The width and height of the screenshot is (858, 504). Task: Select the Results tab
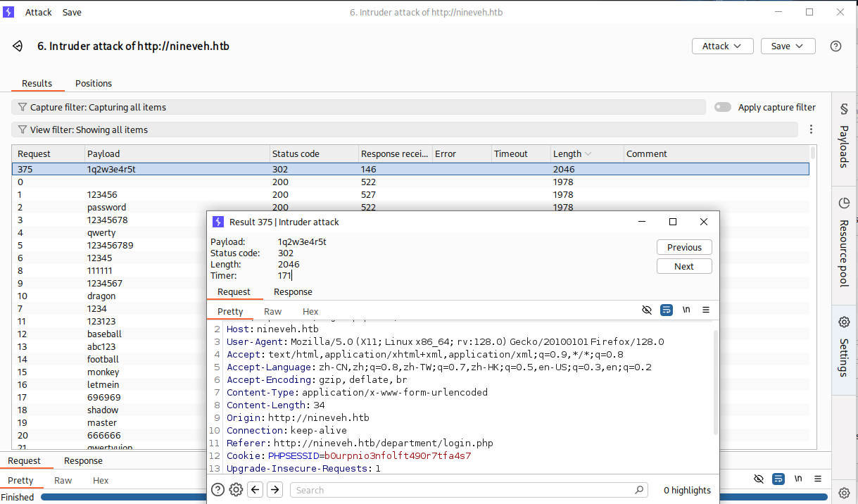pyautogui.click(x=37, y=83)
